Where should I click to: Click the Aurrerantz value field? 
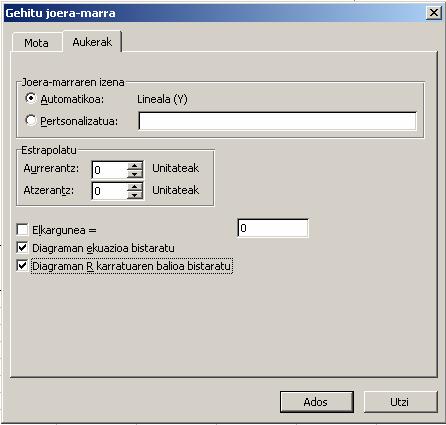(x=110, y=170)
